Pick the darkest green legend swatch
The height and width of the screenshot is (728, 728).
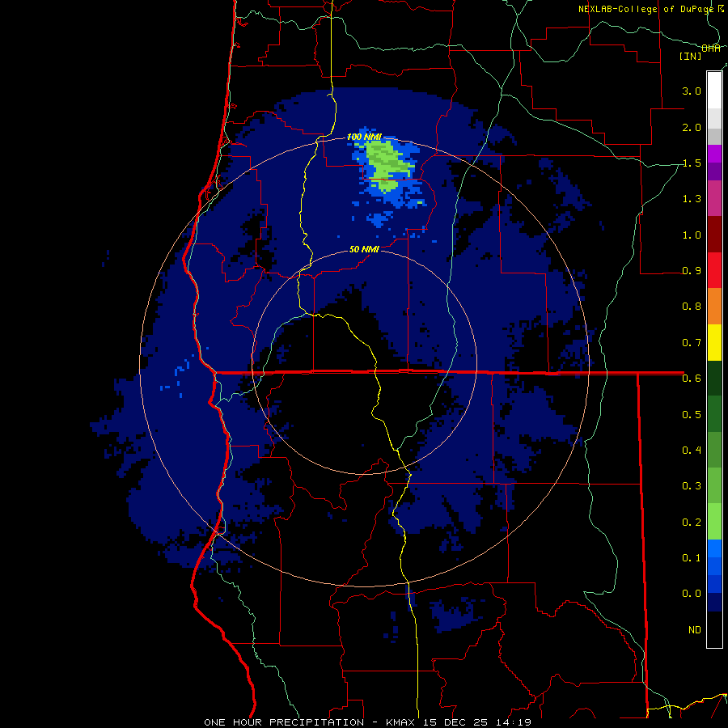coord(714,378)
